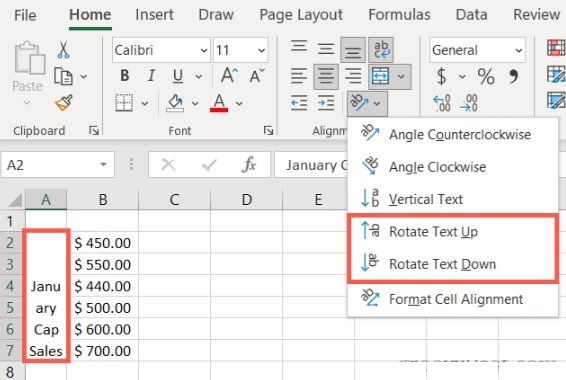Apply the red Font Color
Viewport: 566px width, 380px height.
click(x=219, y=103)
